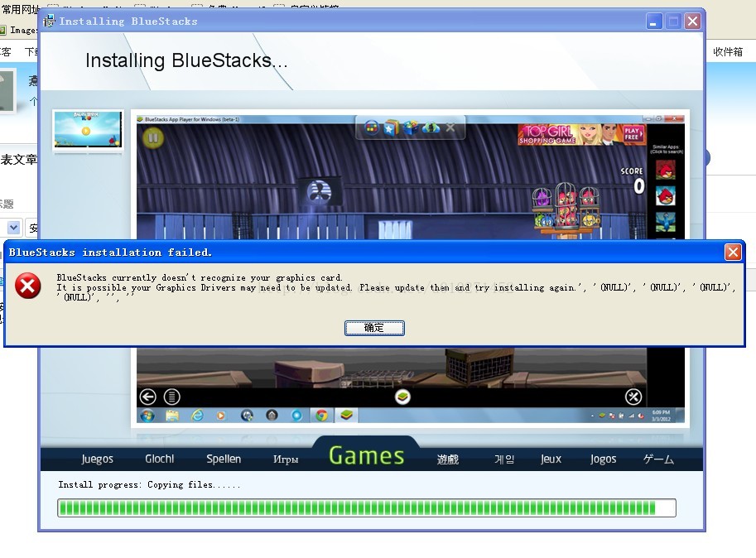Click the installer icon in title bar
756x558 pixels.
pyautogui.click(x=49, y=21)
